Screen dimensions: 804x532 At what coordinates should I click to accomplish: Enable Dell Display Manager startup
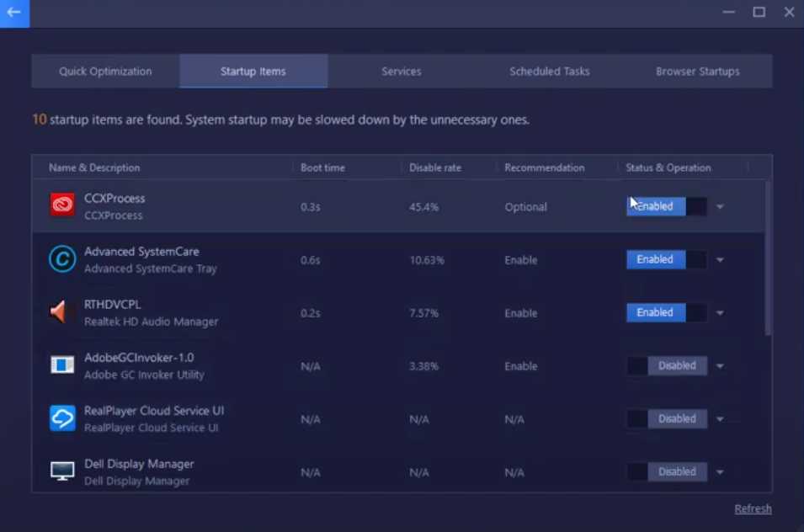(x=666, y=472)
